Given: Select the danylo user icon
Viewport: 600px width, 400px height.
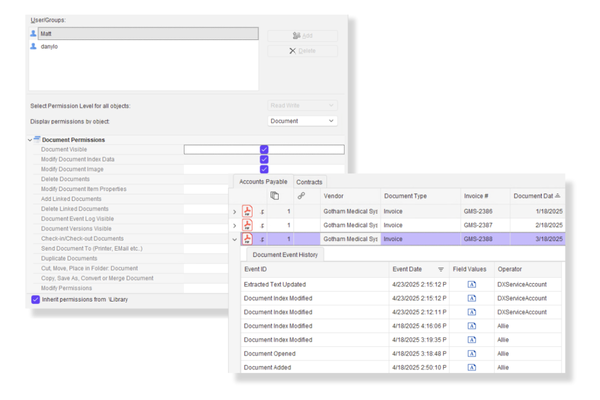Looking at the screenshot, I should 33,46.
